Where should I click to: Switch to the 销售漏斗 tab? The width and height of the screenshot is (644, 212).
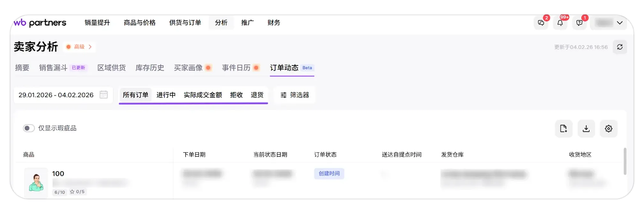pos(53,68)
